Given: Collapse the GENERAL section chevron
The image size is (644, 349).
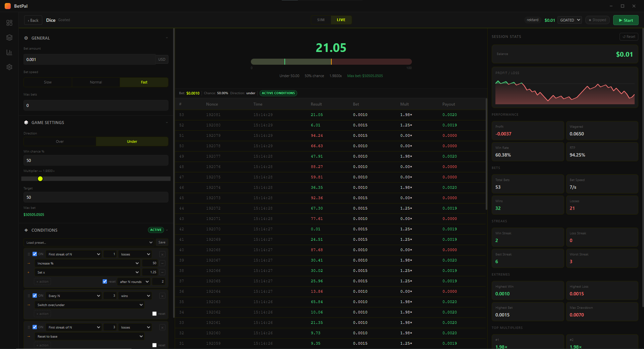Looking at the screenshot, I should (167, 38).
